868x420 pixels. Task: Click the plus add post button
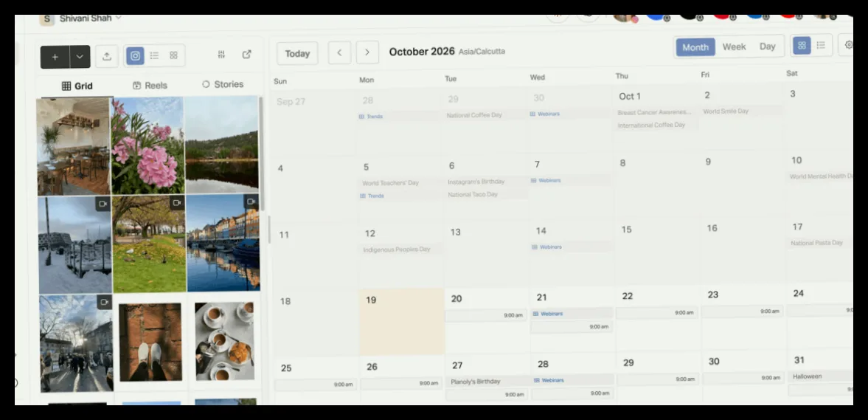[x=55, y=57]
